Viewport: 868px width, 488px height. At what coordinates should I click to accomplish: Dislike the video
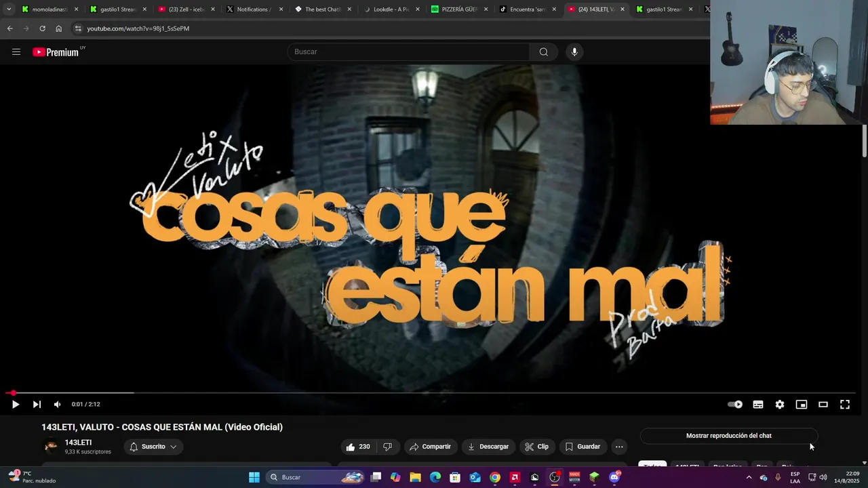tap(387, 447)
